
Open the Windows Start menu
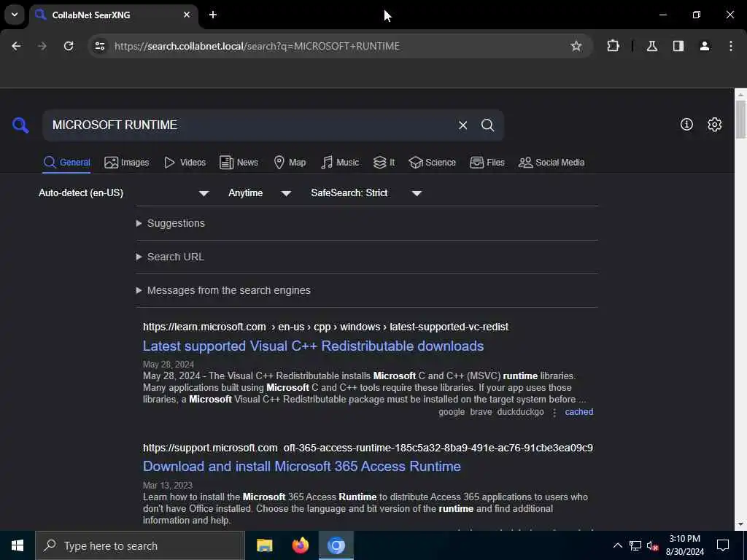[x=18, y=545]
